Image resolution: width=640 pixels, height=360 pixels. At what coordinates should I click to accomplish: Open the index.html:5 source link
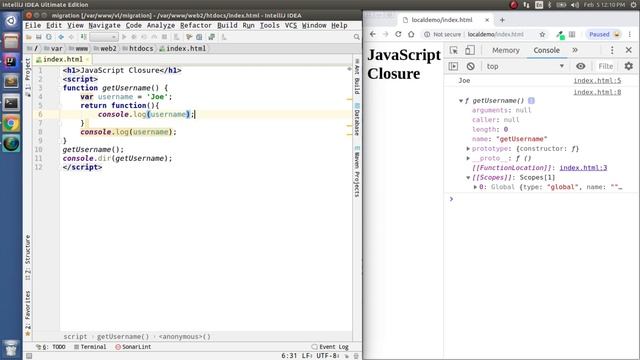click(597, 81)
